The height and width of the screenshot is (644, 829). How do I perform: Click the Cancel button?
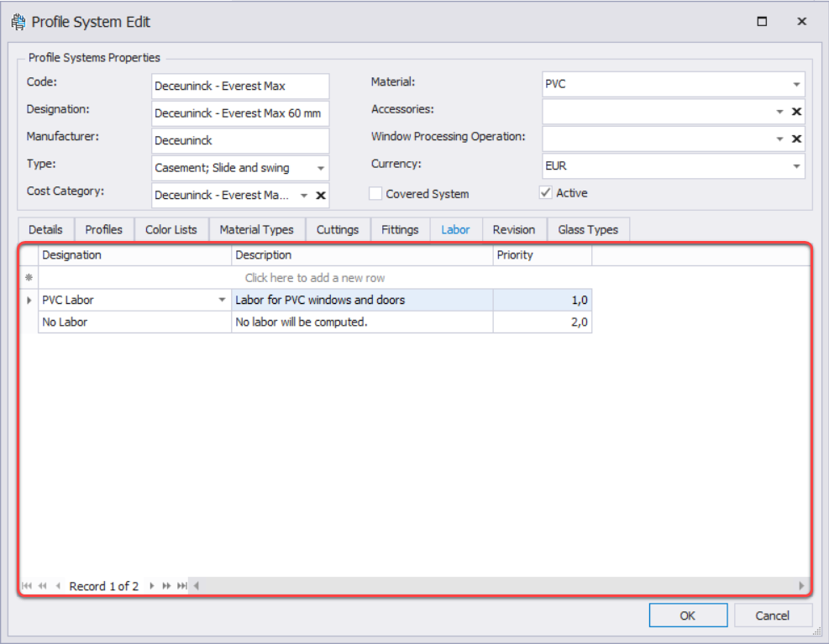pyautogui.click(x=772, y=615)
